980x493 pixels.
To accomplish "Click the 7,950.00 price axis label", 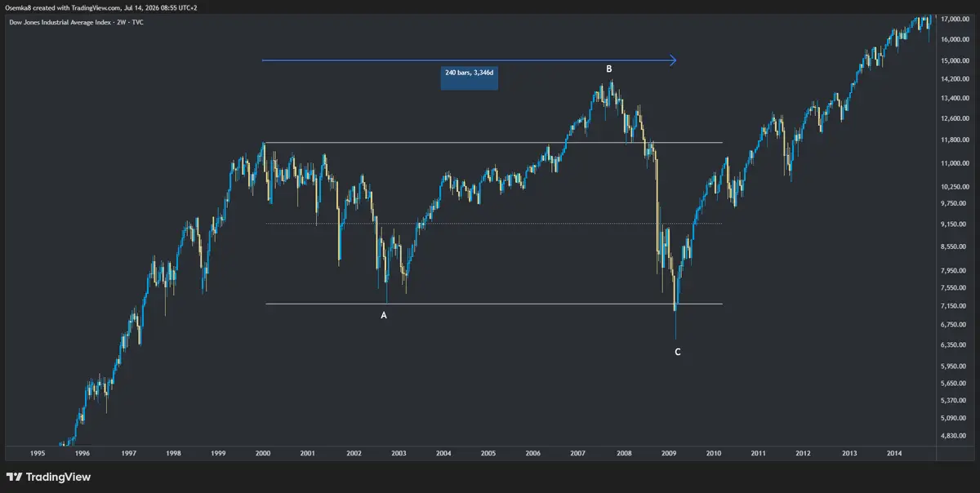I will [x=954, y=271].
